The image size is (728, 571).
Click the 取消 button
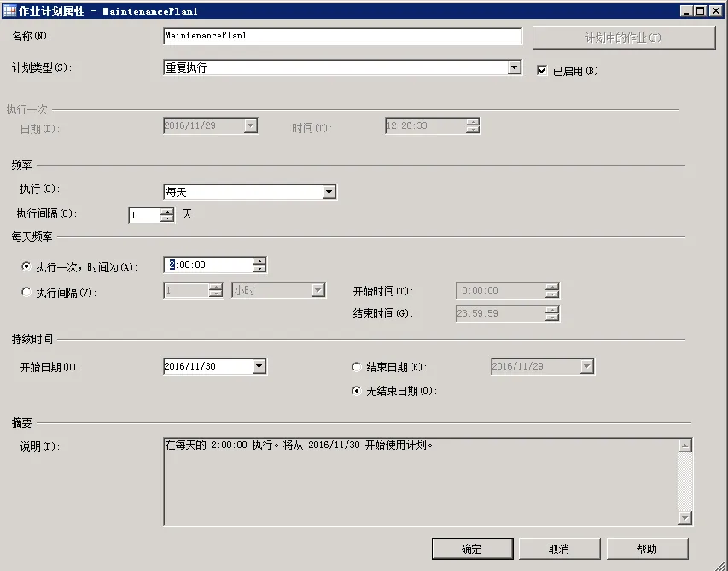pos(559,549)
